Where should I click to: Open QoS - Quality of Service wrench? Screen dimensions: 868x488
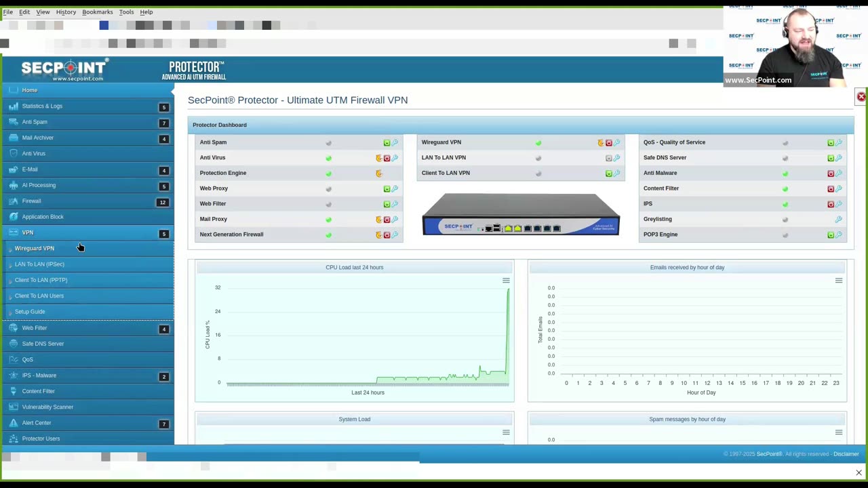point(838,142)
